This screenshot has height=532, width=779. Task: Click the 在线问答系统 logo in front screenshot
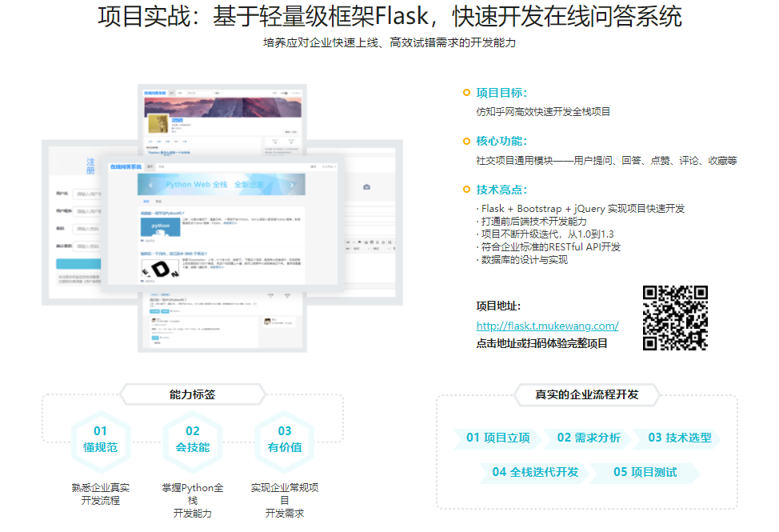tap(126, 166)
